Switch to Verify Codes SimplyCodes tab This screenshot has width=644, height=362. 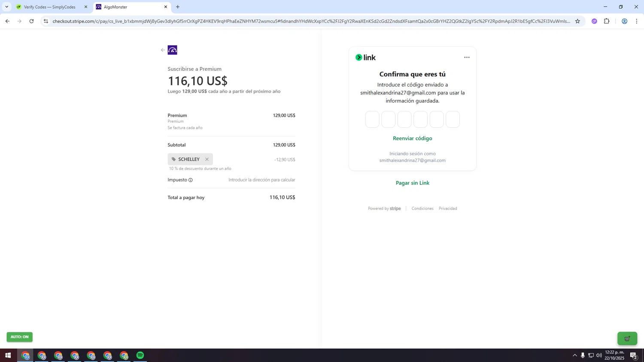click(x=52, y=7)
